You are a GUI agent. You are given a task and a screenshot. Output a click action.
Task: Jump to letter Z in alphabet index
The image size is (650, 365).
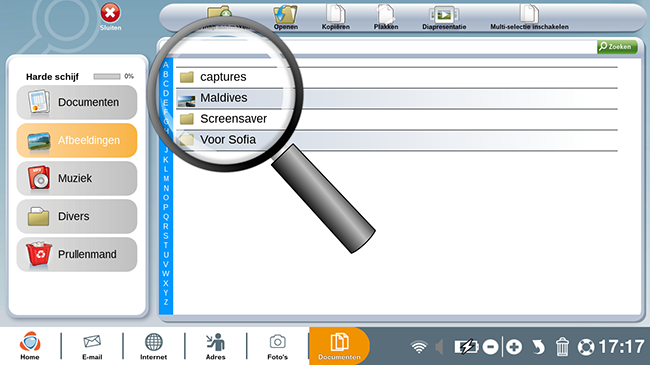pos(166,302)
